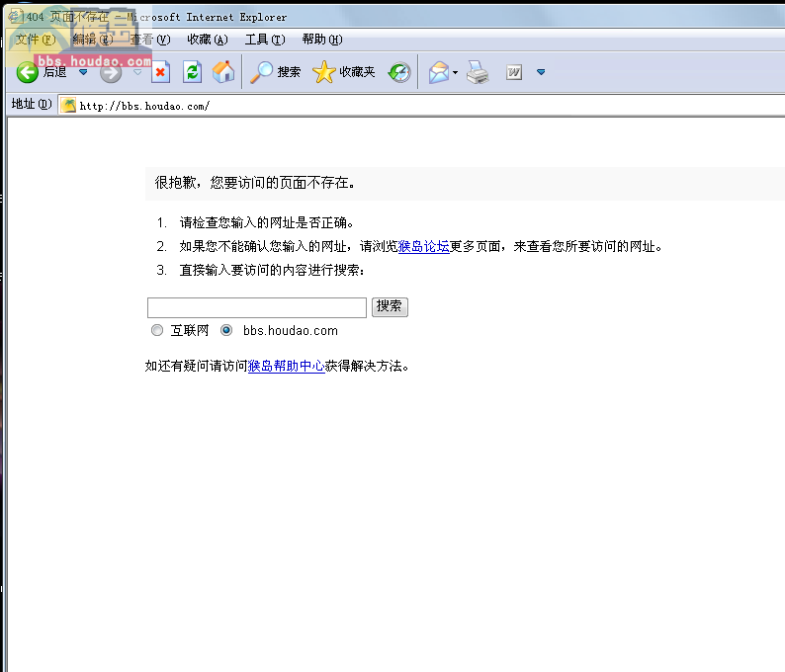Click the 搜索 button next to search box
This screenshot has width=785, height=672.
(390, 306)
